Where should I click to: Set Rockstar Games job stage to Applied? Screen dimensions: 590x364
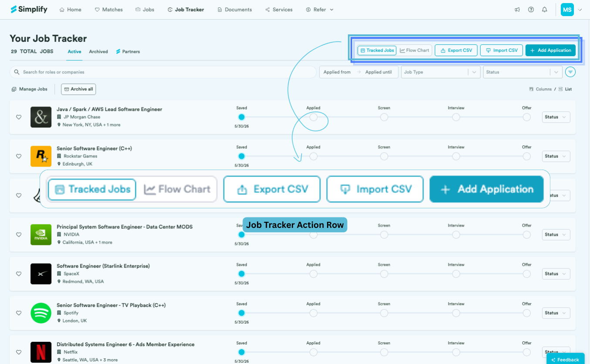pos(314,156)
